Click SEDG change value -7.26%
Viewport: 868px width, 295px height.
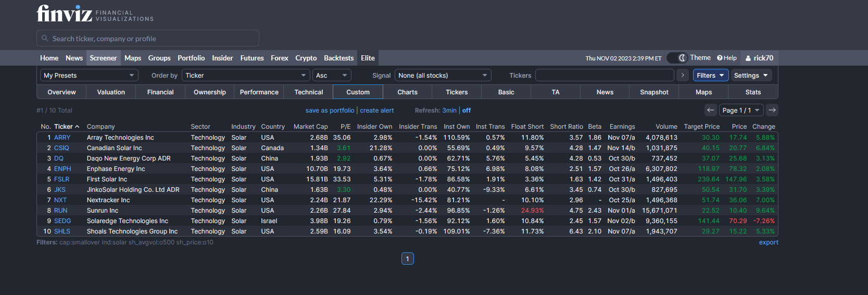point(764,221)
